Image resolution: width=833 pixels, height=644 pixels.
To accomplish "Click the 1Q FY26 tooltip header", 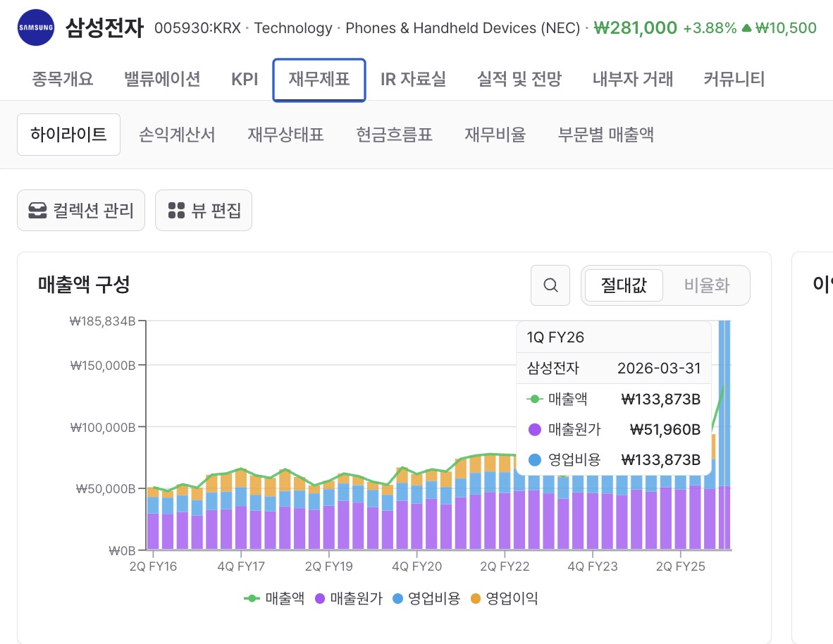I will [x=555, y=338].
